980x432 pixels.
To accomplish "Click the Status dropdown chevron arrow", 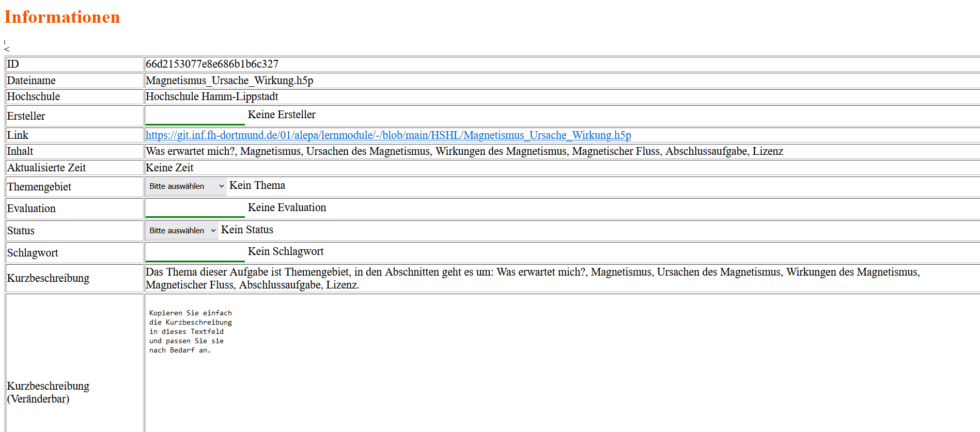I will [x=213, y=231].
